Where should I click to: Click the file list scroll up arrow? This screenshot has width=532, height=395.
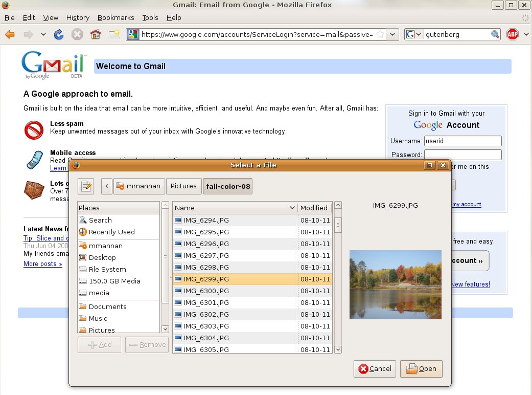(x=338, y=205)
